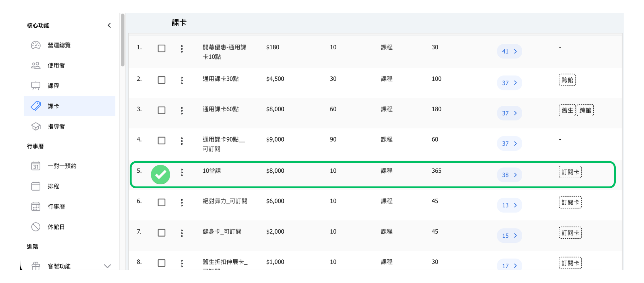Click the 休館日 prohibited circle icon
This screenshot has width=644, height=283.
[36, 227]
